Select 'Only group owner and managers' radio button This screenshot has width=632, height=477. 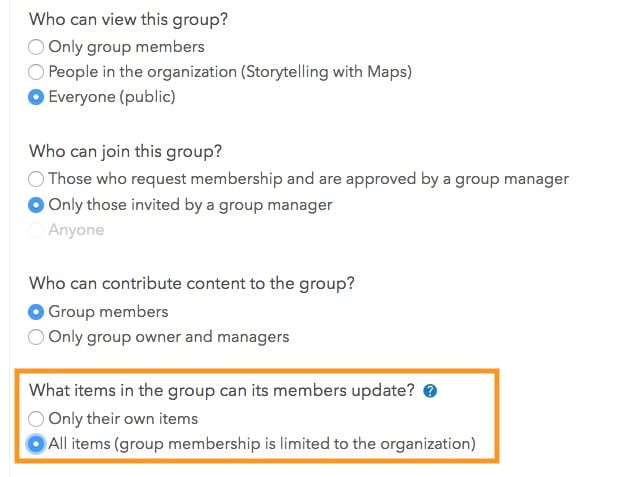[x=37, y=337]
